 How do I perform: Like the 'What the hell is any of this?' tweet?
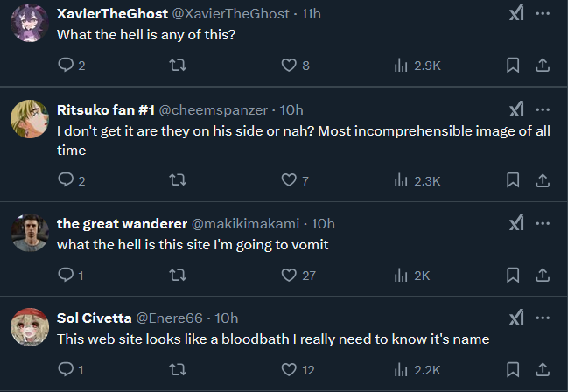[295, 66]
